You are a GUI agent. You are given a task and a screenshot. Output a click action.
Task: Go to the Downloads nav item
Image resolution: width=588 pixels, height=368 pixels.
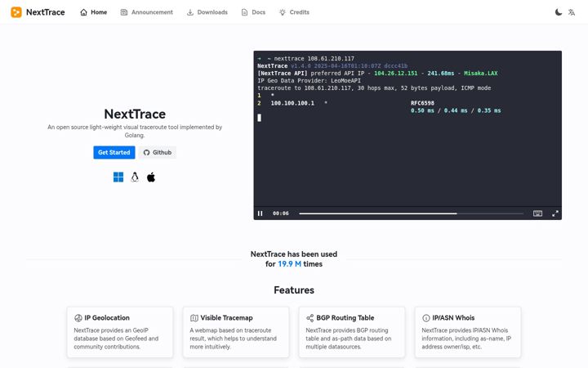point(207,12)
